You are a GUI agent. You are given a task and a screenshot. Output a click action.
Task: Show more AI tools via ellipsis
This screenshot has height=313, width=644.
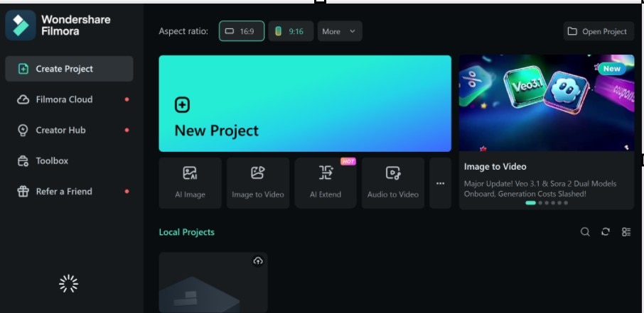click(x=440, y=183)
